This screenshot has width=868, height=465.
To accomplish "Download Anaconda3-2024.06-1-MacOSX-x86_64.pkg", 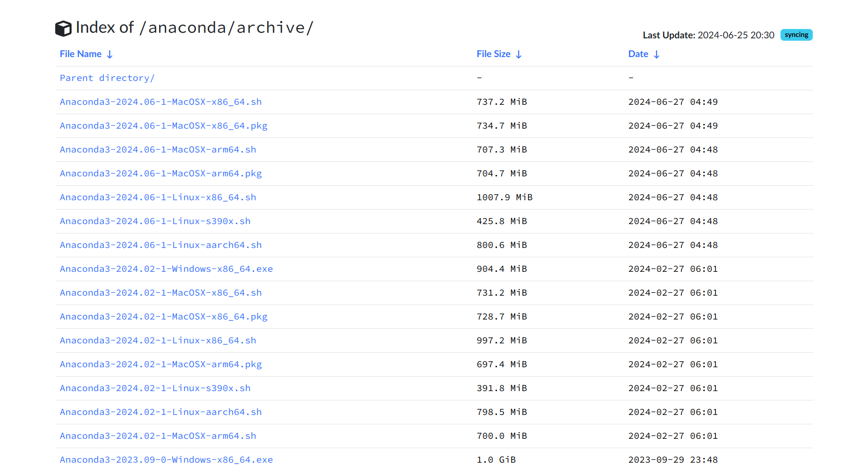I will click(x=164, y=126).
